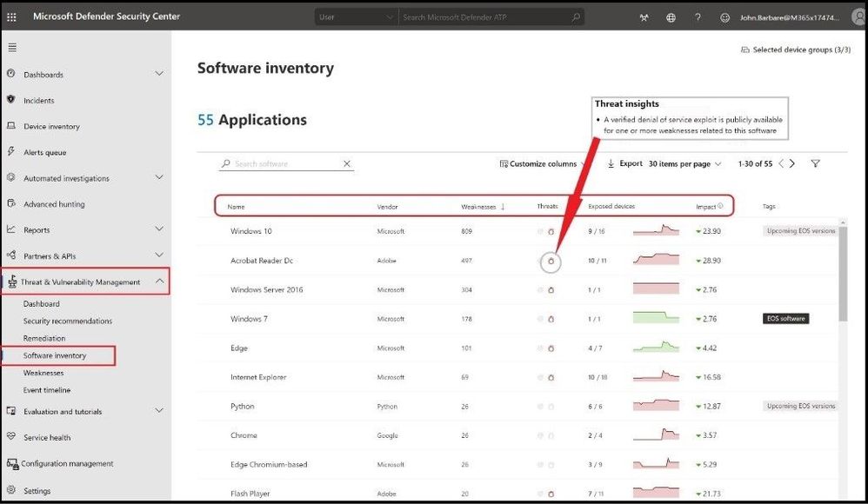The width and height of the screenshot is (868, 504).
Task: Open the John.Barbare account menu
Action: point(790,17)
